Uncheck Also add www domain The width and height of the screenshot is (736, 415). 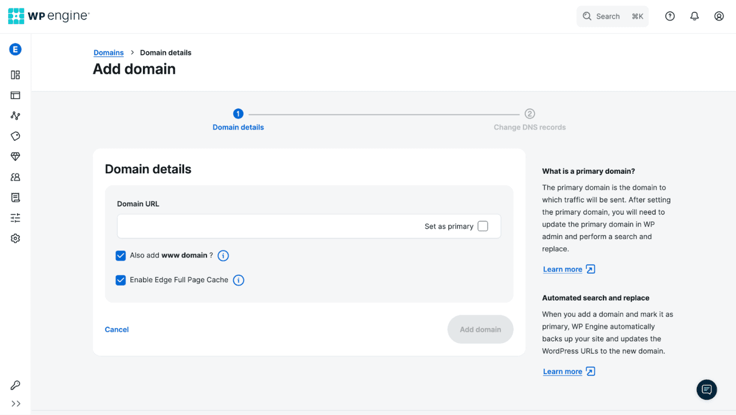pos(121,256)
